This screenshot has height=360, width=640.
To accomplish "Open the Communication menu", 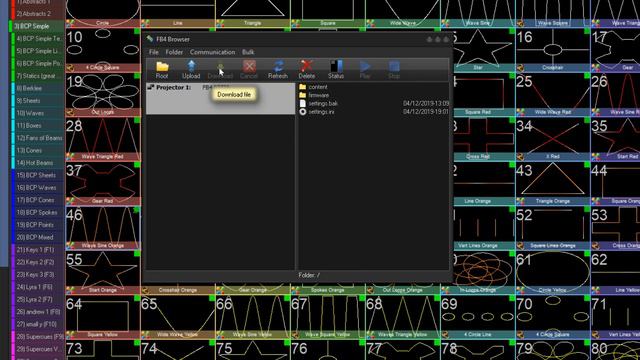I will tap(212, 52).
